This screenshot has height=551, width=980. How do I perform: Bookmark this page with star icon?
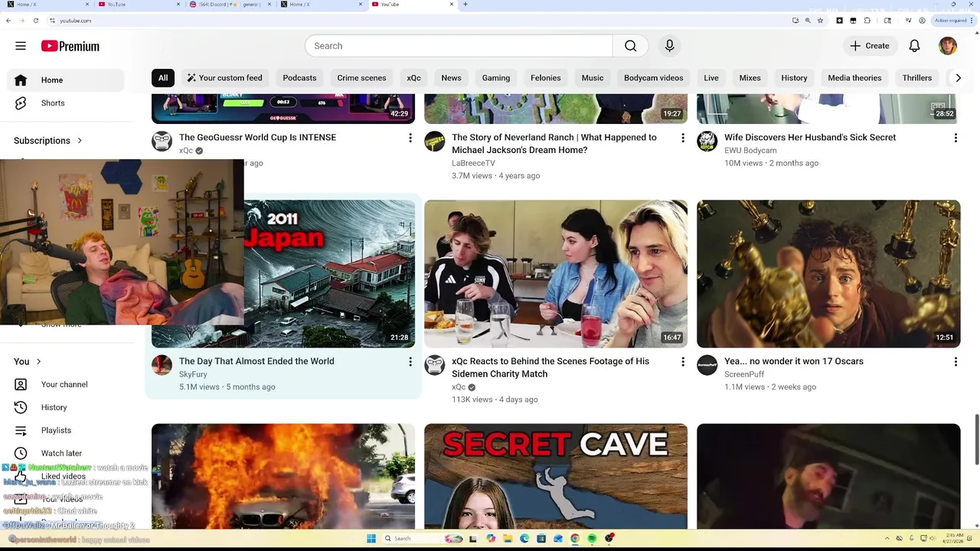tap(820, 21)
